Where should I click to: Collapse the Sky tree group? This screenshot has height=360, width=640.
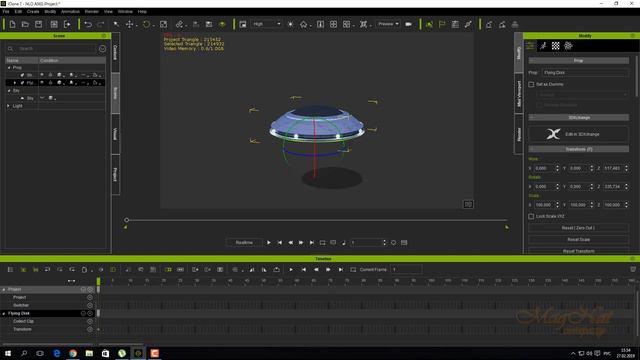(9, 91)
